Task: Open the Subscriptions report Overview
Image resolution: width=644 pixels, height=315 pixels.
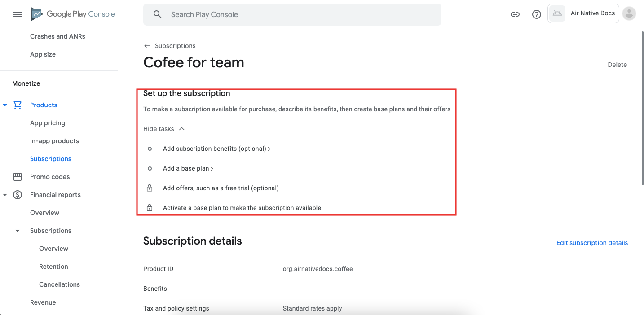Action: 54,249
